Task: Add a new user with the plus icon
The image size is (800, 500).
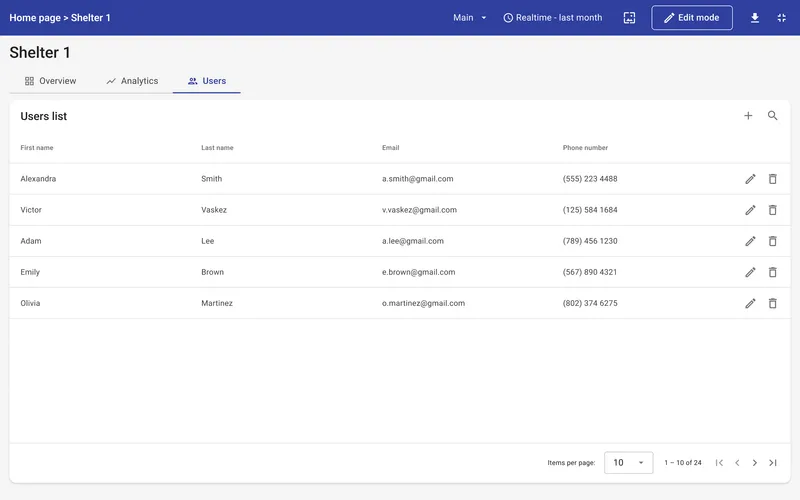Action: [x=748, y=116]
